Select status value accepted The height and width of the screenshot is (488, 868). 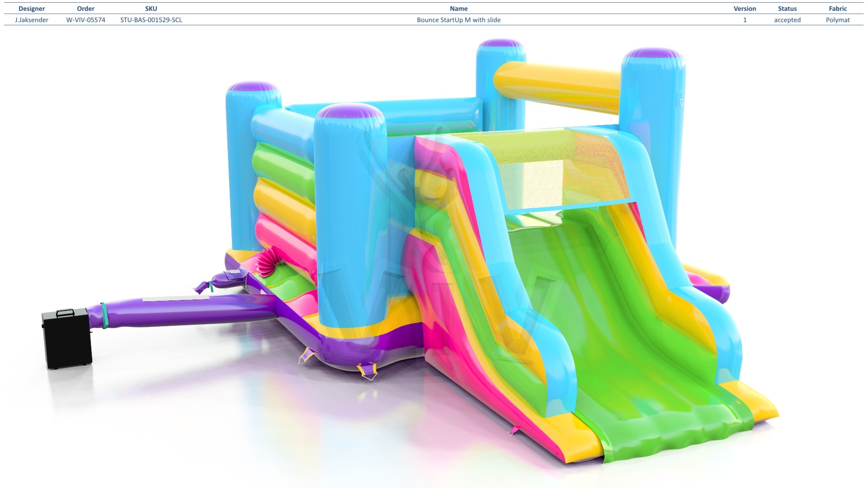(787, 20)
